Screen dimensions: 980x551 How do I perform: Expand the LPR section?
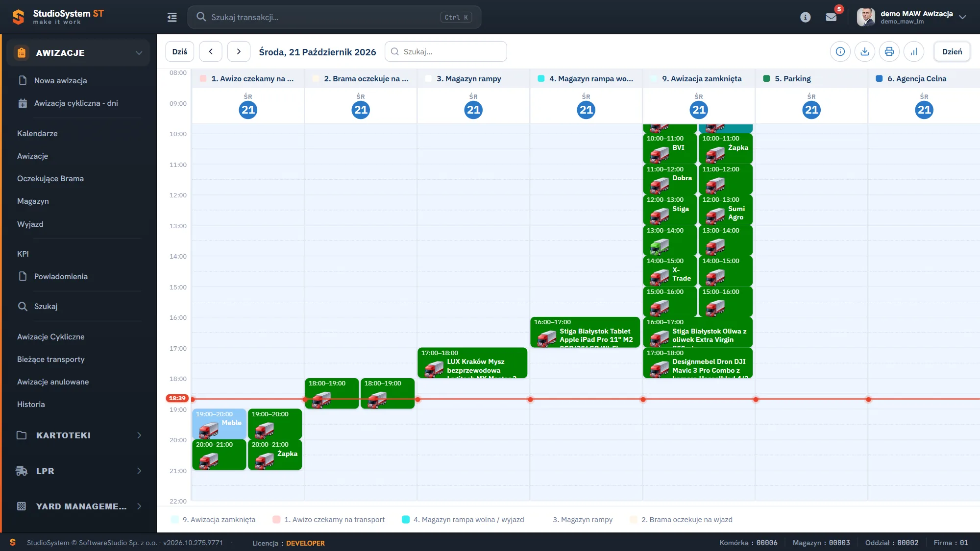(78, 471)
